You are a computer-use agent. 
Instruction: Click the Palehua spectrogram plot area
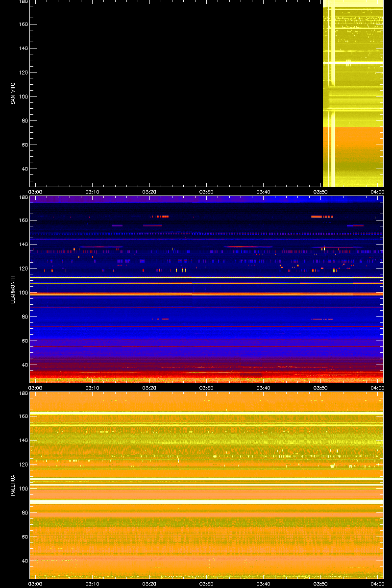tap(206, 485)
